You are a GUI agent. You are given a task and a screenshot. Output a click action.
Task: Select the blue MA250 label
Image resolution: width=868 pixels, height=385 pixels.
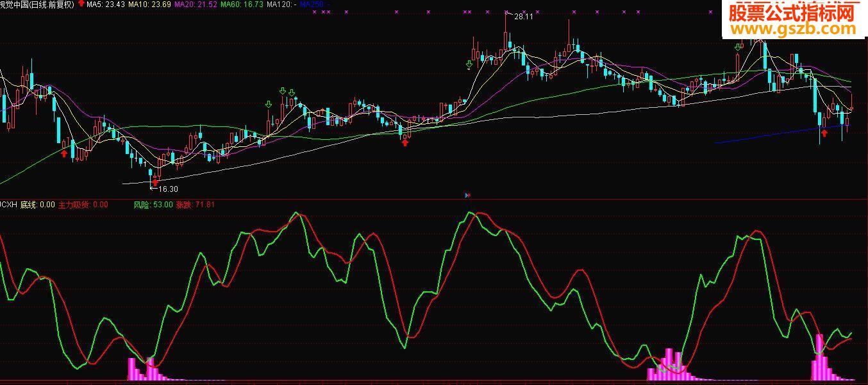[x=315, y=4]
